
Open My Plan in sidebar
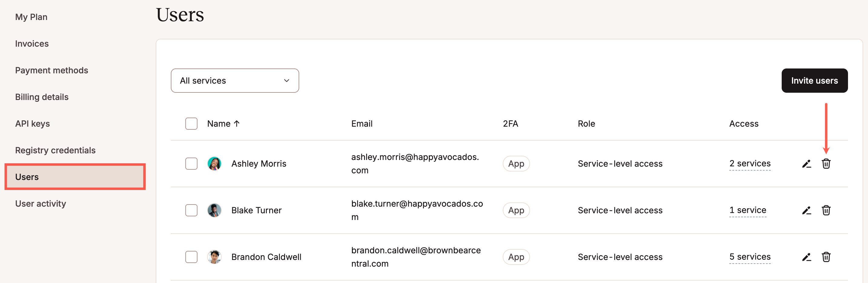pos(31,17)
